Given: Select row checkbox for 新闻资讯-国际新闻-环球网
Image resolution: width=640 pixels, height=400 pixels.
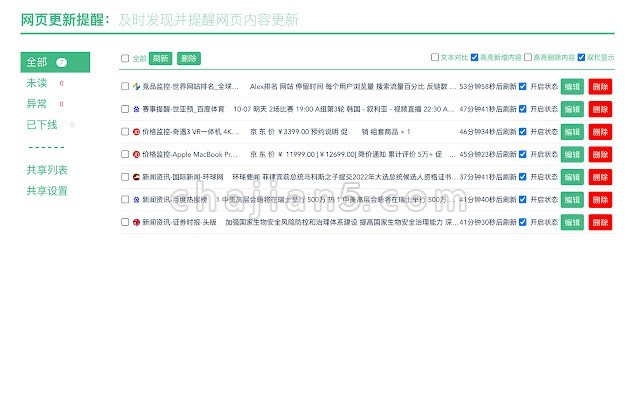Looking at the screenshot, I should click(125, 177).
